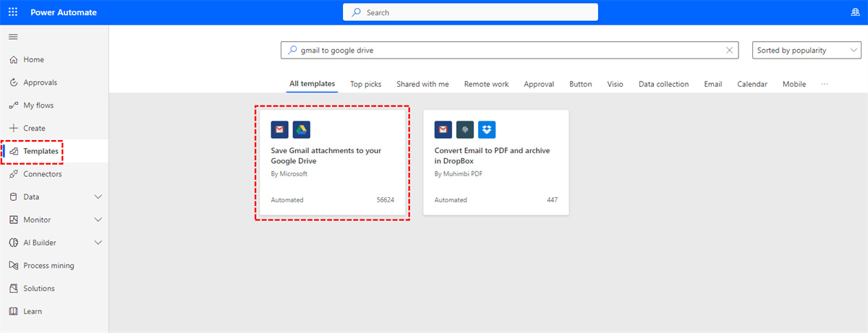Image resolution: width=868 pixels, height=333 pixels.
Task: Click the Approvals sidebar icon
Action: coord(13,82)
